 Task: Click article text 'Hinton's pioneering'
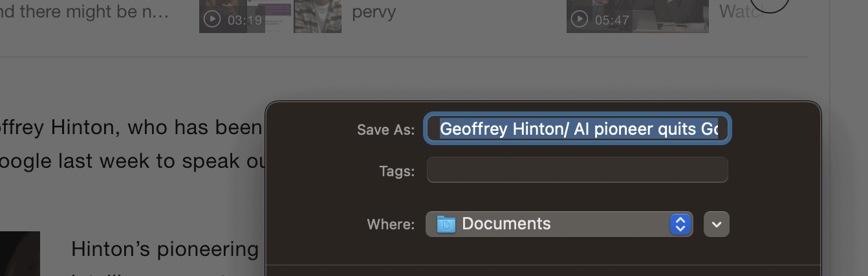165,249
